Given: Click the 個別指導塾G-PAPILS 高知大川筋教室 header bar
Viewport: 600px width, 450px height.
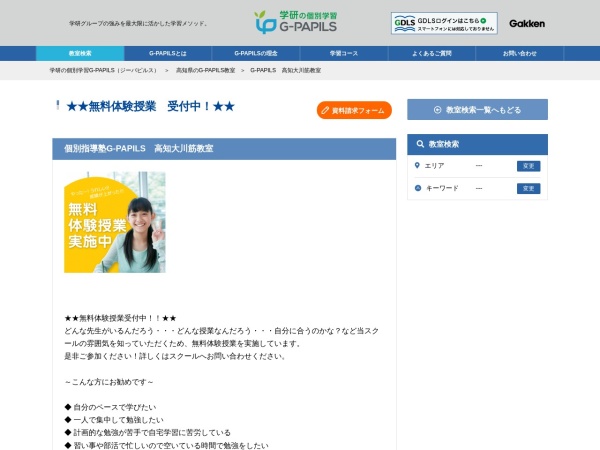Looking at the screenshot, I should [224, 148].
